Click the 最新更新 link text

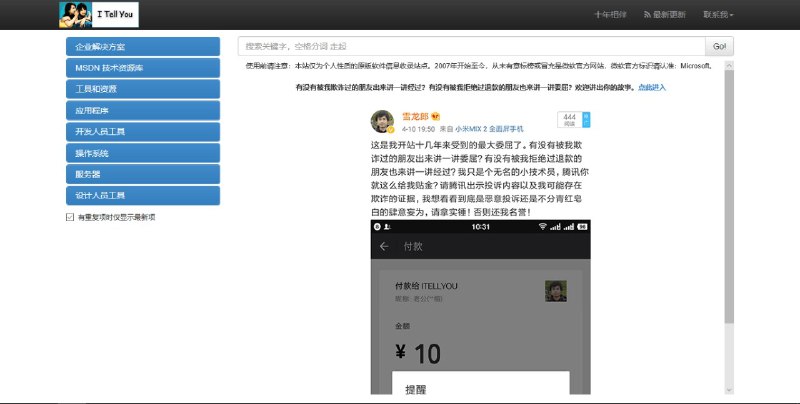669,15
